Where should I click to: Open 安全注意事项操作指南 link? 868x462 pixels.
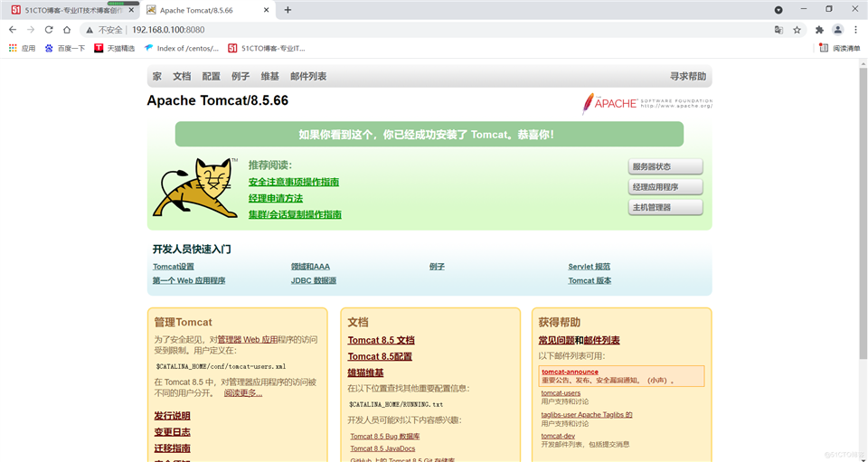tap(294, 182)
